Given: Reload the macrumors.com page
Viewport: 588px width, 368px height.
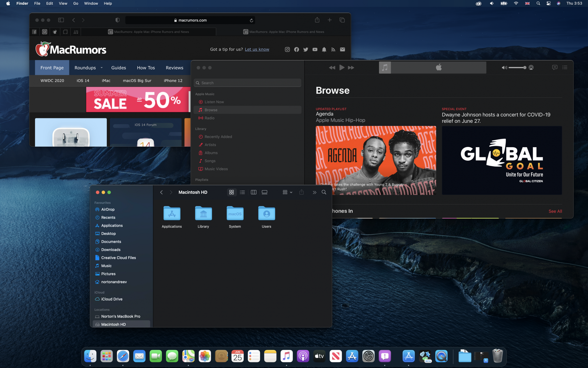Looking at the screenshot, I should click(251, 20).
